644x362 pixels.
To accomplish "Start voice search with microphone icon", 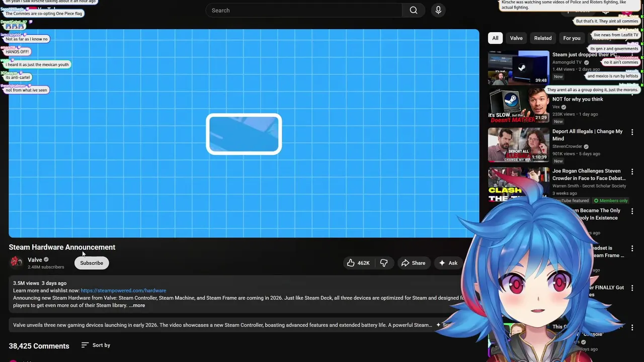I will click(438, 11).
